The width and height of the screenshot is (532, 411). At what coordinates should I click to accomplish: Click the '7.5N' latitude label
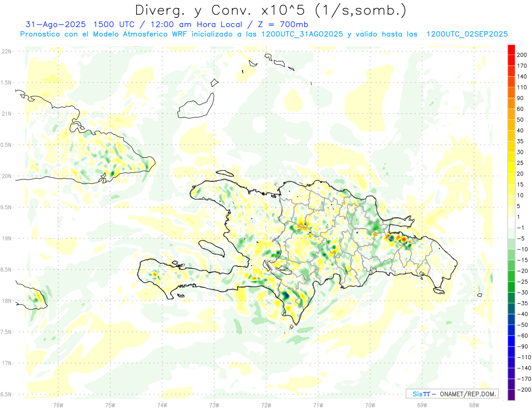click(5, 332)
